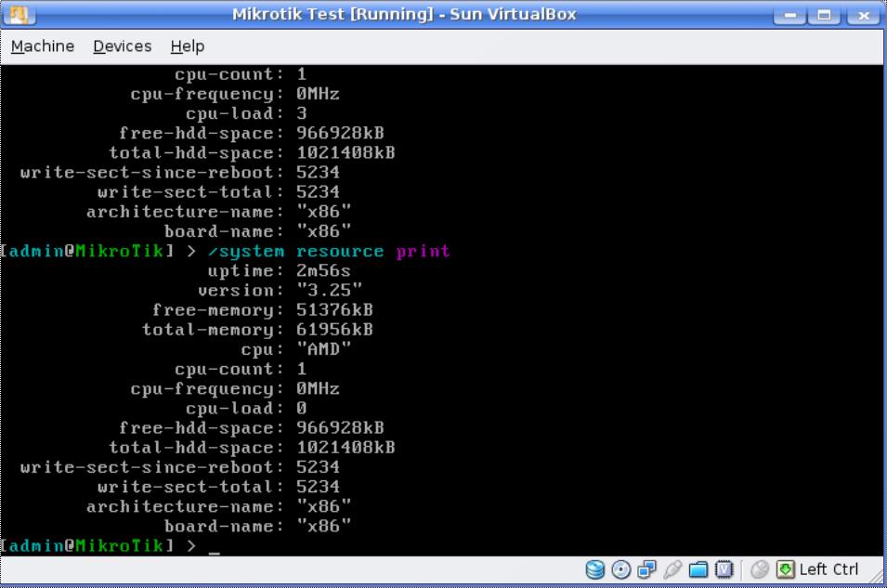887x588 pixels.
Task: Click the window resize grip in corner
Action: pos(878,576)
